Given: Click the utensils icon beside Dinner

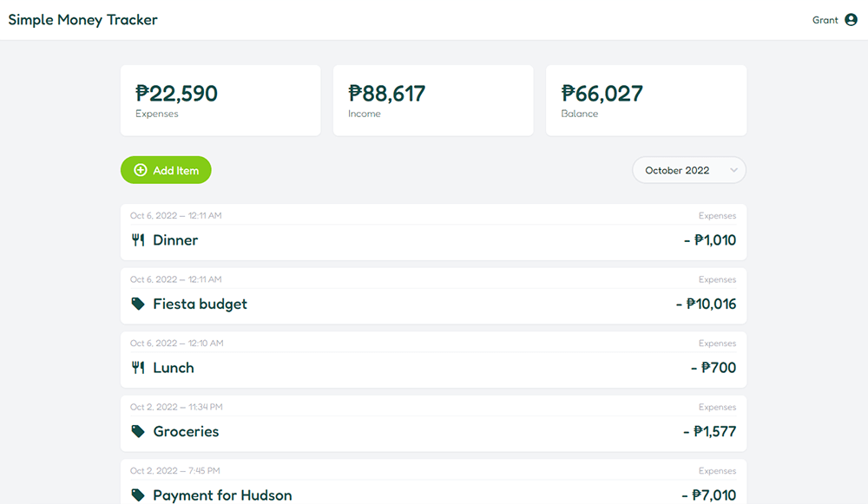Looking at the screenshot, I should (x=138, y=240).
